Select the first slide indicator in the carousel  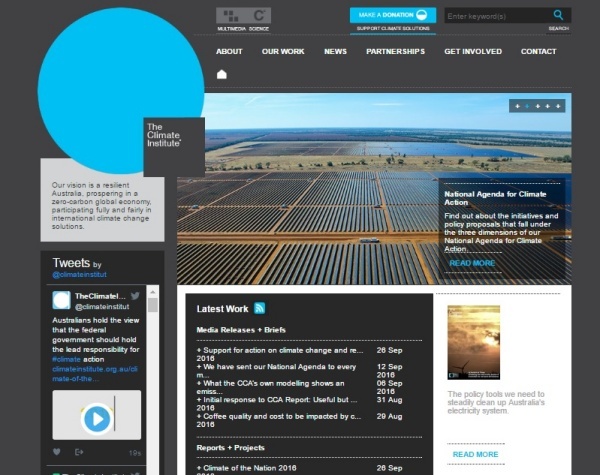click(518, 106)
